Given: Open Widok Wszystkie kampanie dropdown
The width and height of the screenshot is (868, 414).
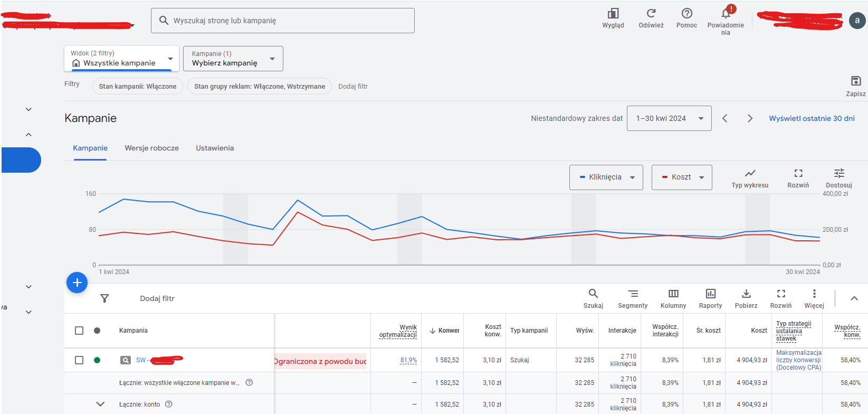Looking at the screenshot, I should pos(122,59).
